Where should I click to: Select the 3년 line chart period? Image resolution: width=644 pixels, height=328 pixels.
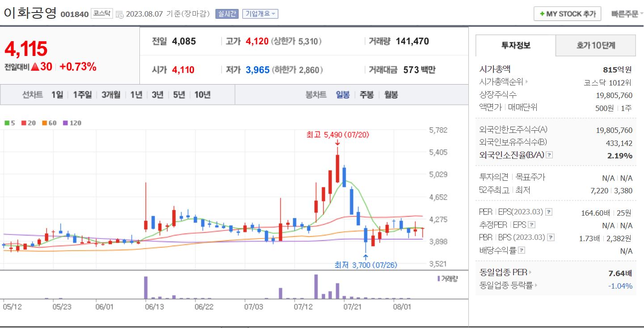157,95
